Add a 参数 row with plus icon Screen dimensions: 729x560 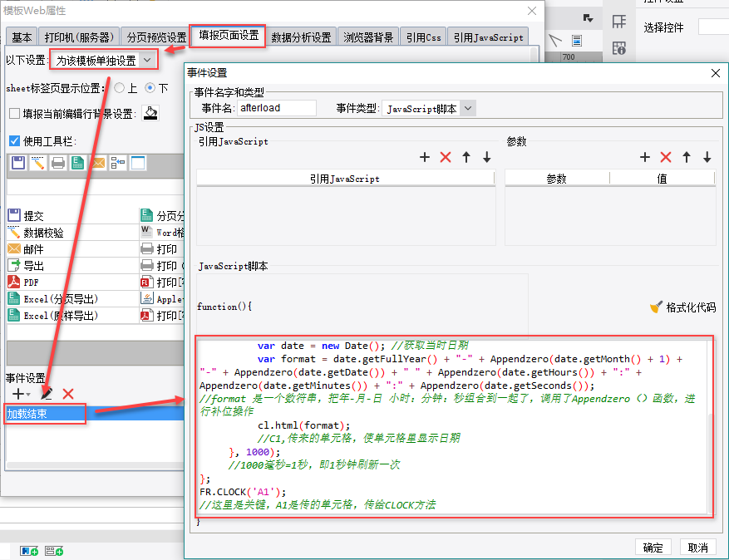click(645, 157)
